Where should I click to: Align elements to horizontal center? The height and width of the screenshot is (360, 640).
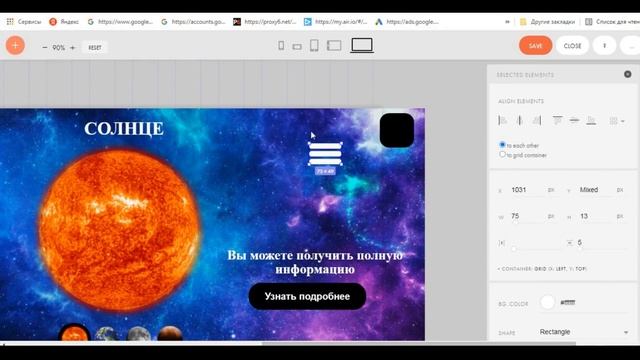click(520, 120)
